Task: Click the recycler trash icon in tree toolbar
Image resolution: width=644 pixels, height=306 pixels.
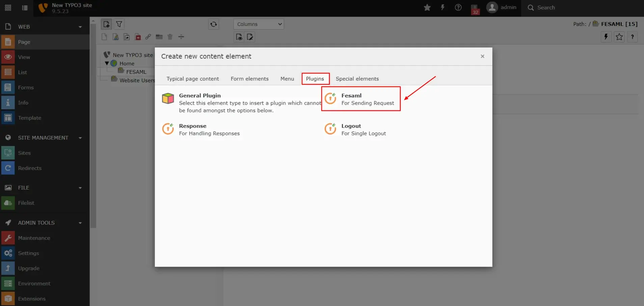Action: [170, 37]
